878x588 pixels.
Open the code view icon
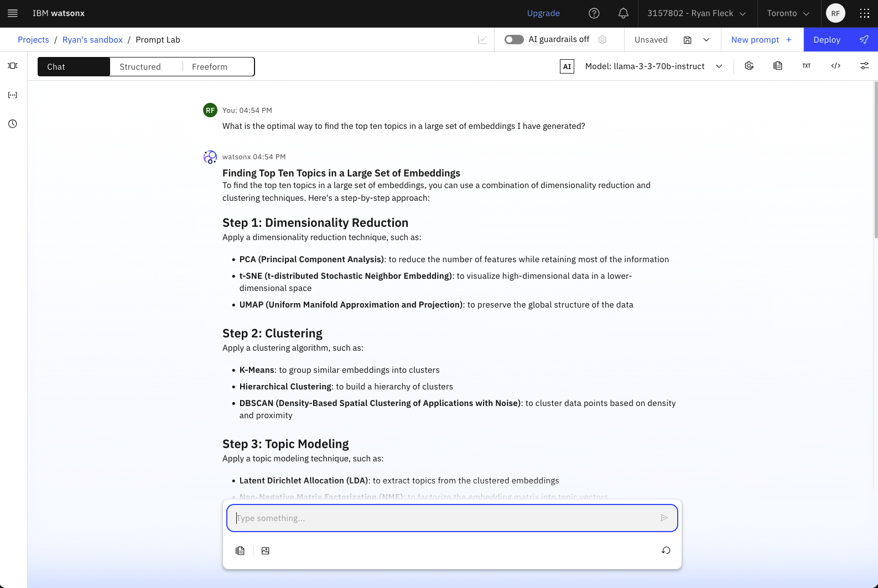[835, 66]
